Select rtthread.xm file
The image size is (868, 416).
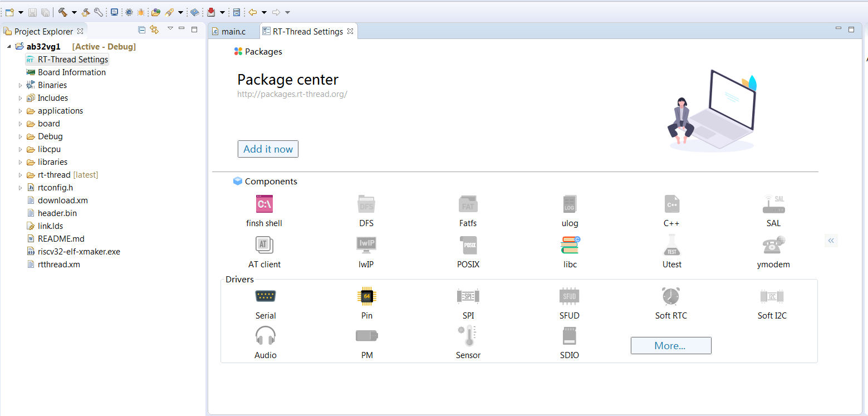53,265
